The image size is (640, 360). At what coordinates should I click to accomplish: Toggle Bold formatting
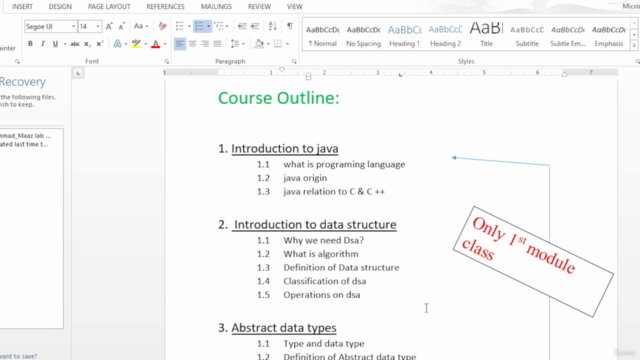click(30, 44)
